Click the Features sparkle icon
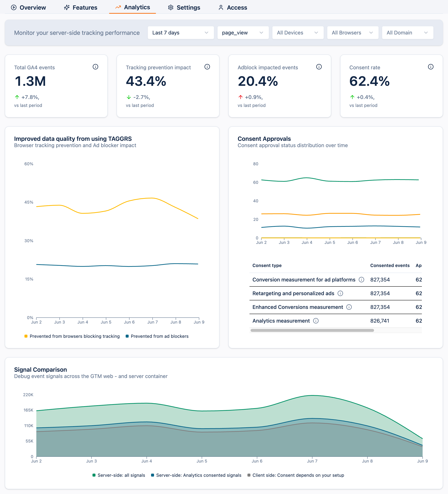448x494 pixels. (x=67, y=8)
